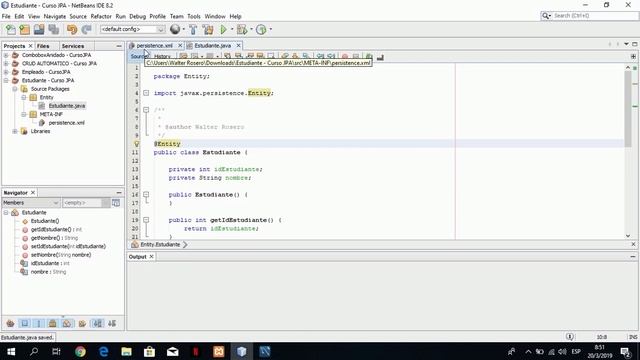Viewport: 640px width, 360px height.
Task: Collapse the Estudiante - Curso JPA project
Action: tap(6, 80)
